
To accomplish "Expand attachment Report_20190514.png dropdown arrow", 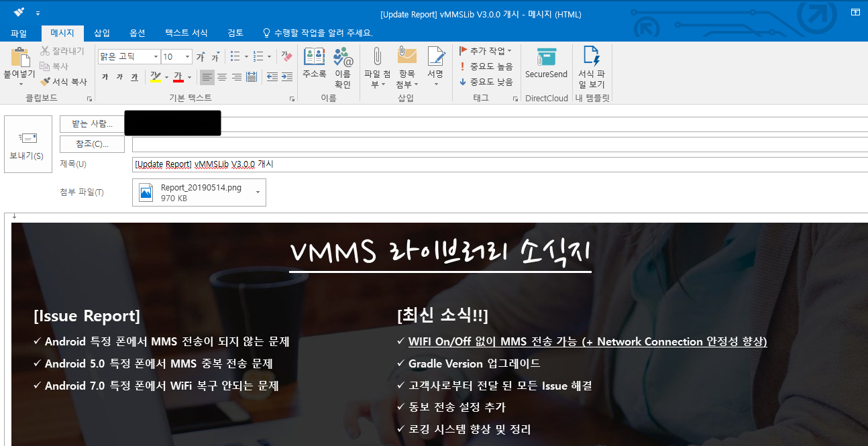I will (x=258, y=192).
